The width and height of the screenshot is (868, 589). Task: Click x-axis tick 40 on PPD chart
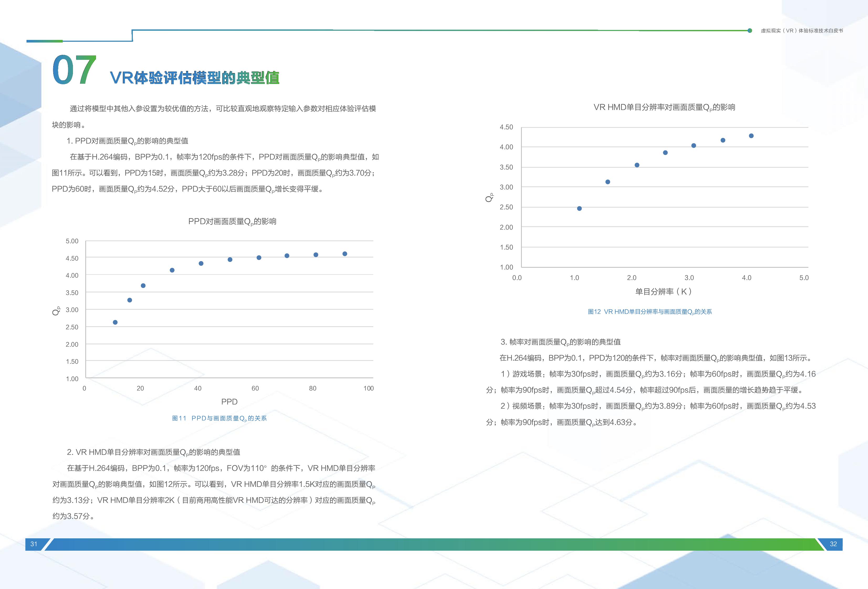pos(198,388)
